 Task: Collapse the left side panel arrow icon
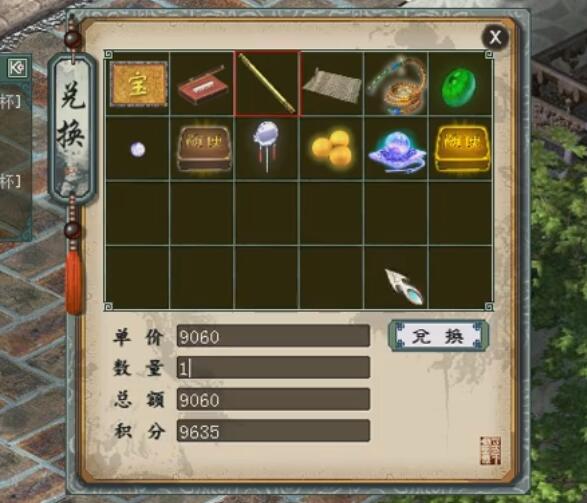(x=17, y=68)
